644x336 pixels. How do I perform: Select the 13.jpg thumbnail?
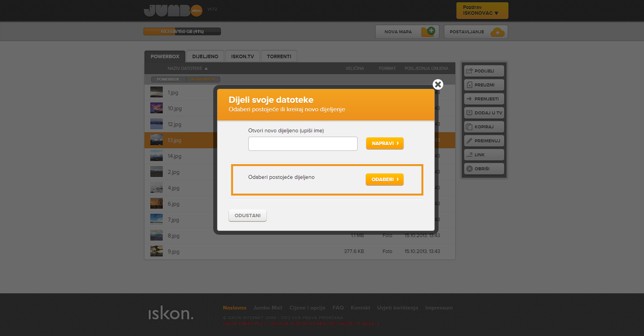(157, 140)
